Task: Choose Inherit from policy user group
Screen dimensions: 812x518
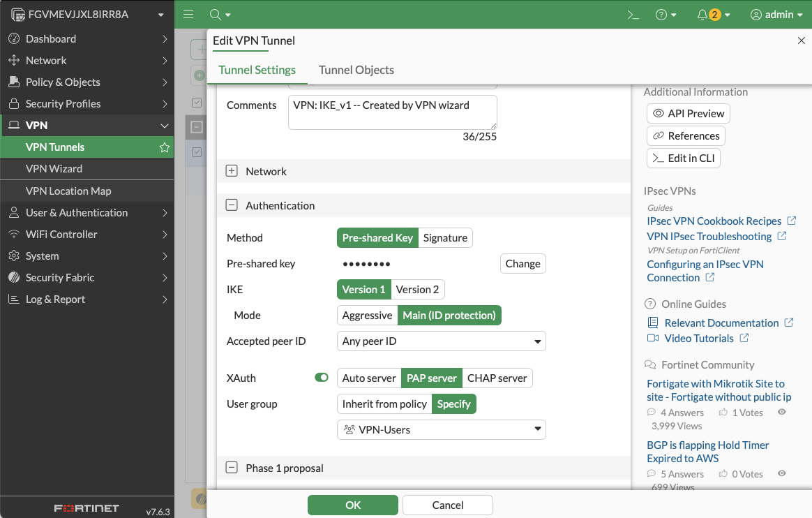Action: point(384,404)
